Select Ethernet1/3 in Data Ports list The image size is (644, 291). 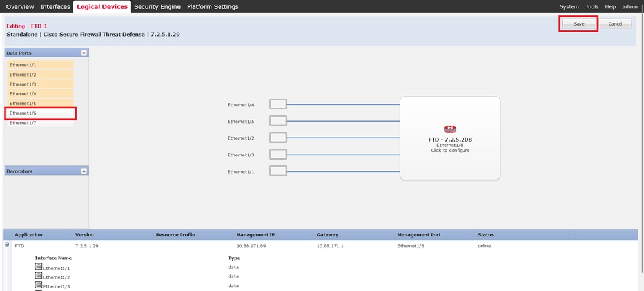pyautogui.click(x=41, y=84)
